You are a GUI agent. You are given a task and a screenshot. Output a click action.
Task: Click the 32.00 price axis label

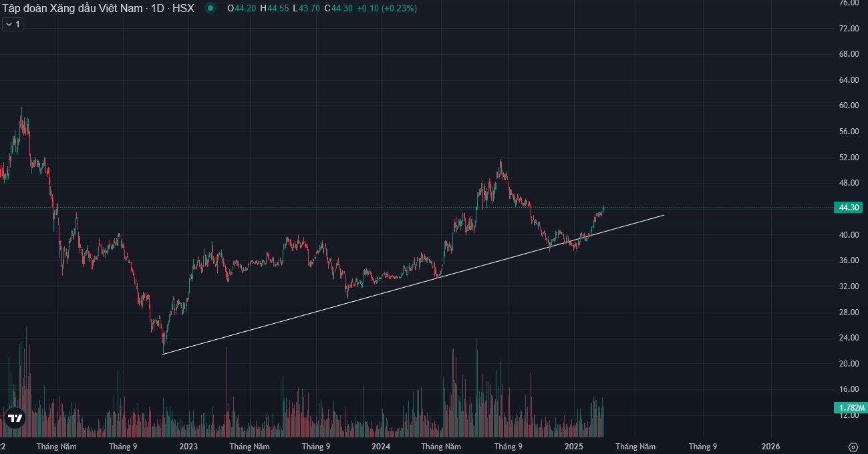(x=849, y=286)
